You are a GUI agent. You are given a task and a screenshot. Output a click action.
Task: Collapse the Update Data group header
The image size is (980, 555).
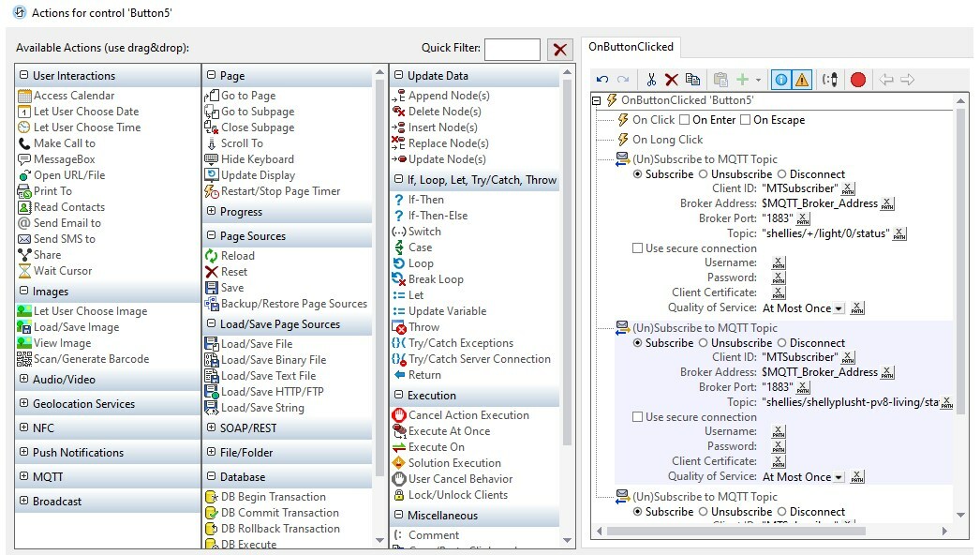coord(399,75)
